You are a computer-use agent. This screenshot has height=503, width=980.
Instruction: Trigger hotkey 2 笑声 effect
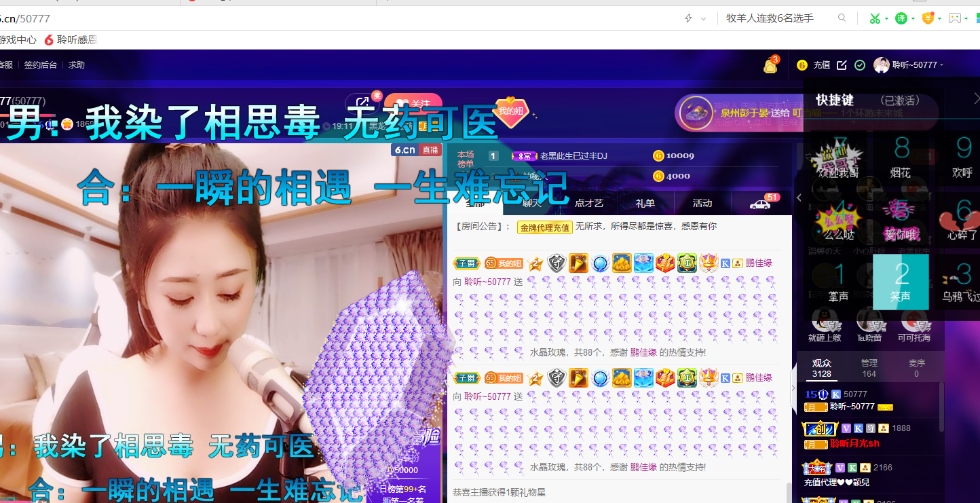pyautogui.click(x=901, y=282)
